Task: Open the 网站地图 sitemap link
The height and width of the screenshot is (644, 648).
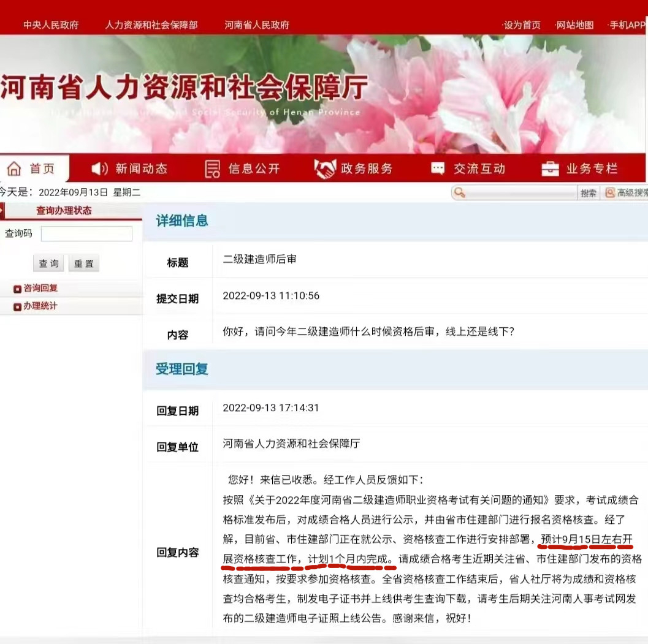Action: (x=574, y=25)
